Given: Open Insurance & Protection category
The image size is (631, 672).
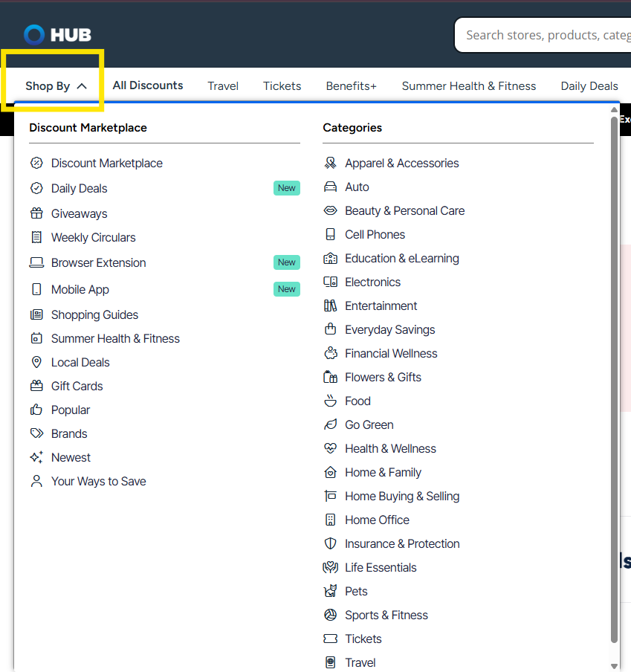Looking at the screenshot, I should click(x=402, y=543).
